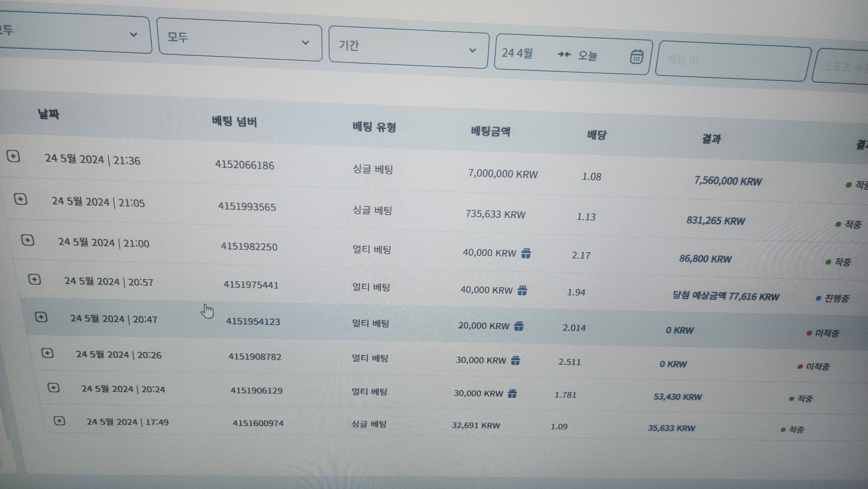This screenshot has height=489, width=868.
Task: Click gift icon beside 20,000 KRW
Action: (519, 326)
